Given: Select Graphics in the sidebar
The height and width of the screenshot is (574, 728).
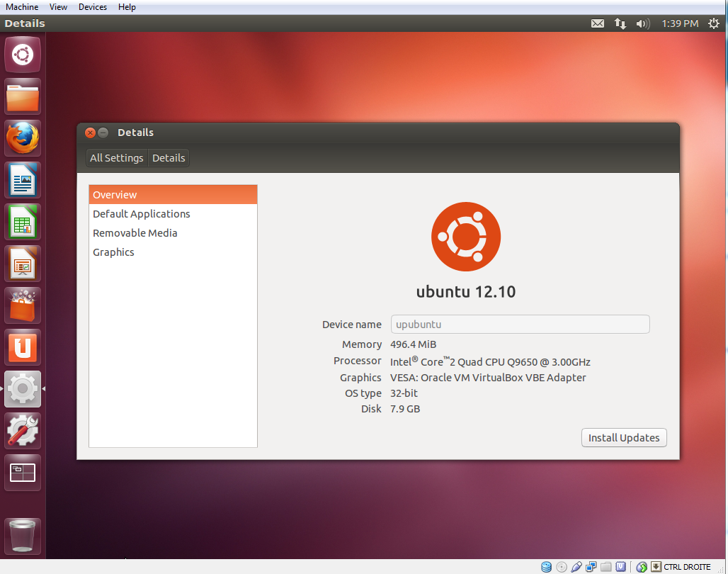Looking at the screenshot, I should pyautogui.click(x=173, y=252).
